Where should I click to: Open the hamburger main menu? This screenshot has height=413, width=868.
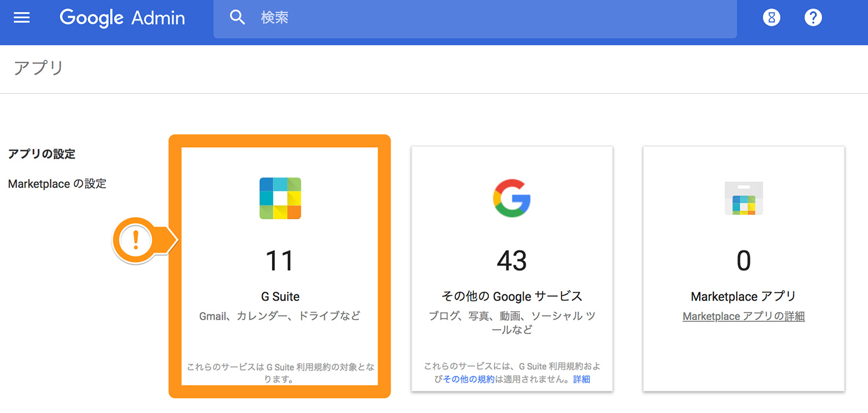click(x=21, y=18)
